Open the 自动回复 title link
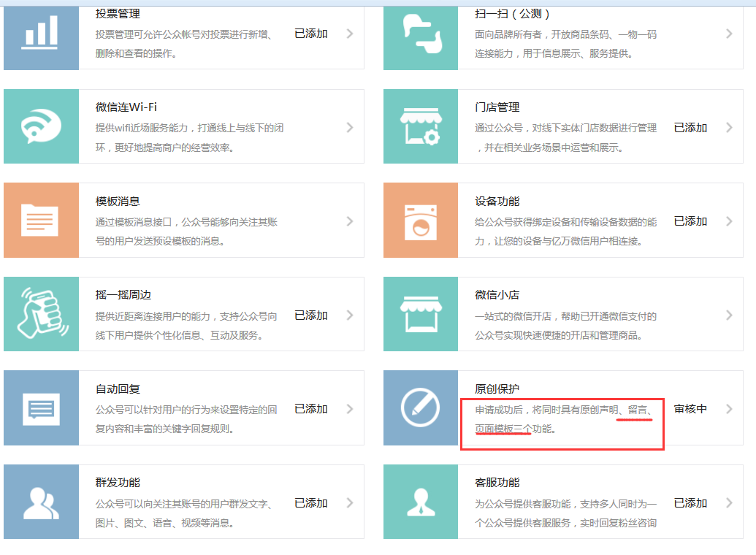Screen dimensions: 756x555 click(x=118, y=389)
